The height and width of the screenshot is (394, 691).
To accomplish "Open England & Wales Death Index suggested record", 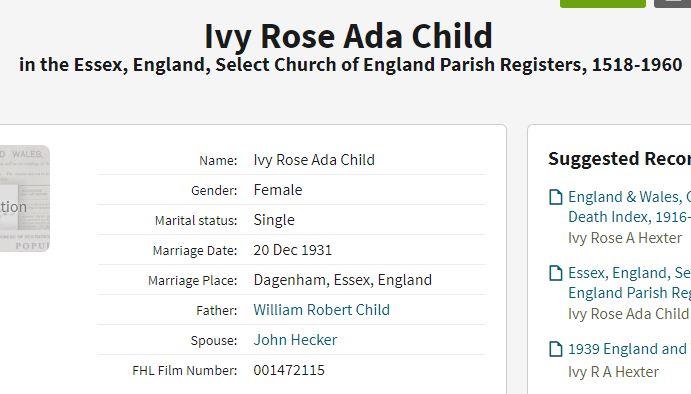I will coord(629,207).
